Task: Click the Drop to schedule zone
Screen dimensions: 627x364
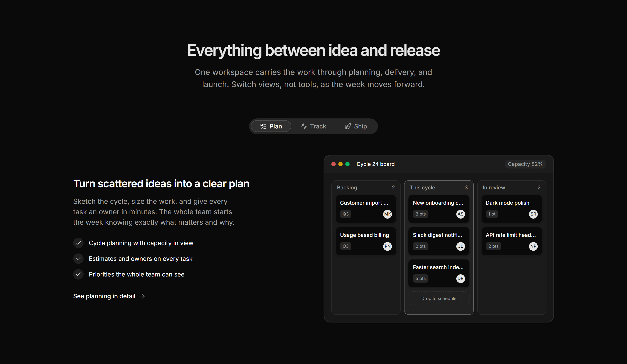Action: click(439, 298)
